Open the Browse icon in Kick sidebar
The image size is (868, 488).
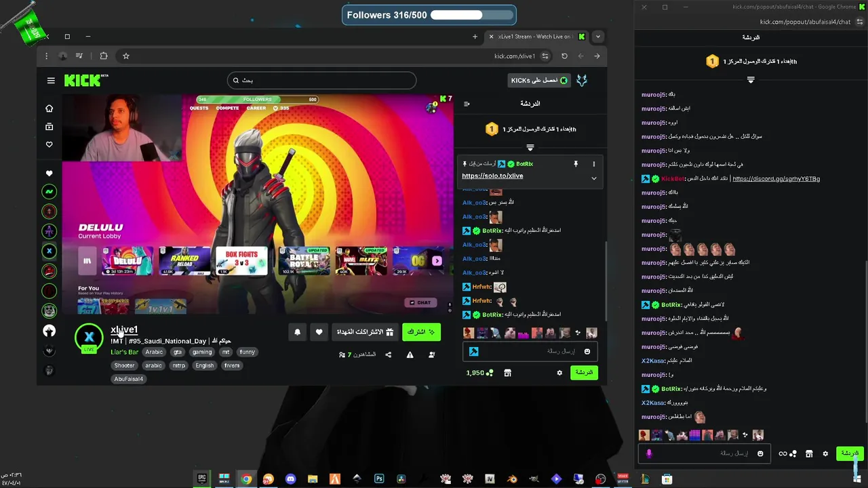[x=49, y=127]
